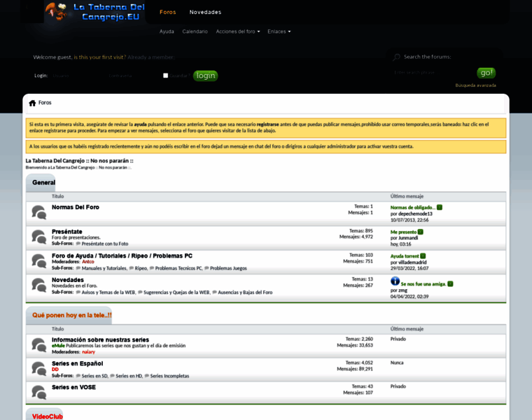The image size is (532, 420).
Task: Open the Búsqueda avanzada link
Action: pos(476,85)
